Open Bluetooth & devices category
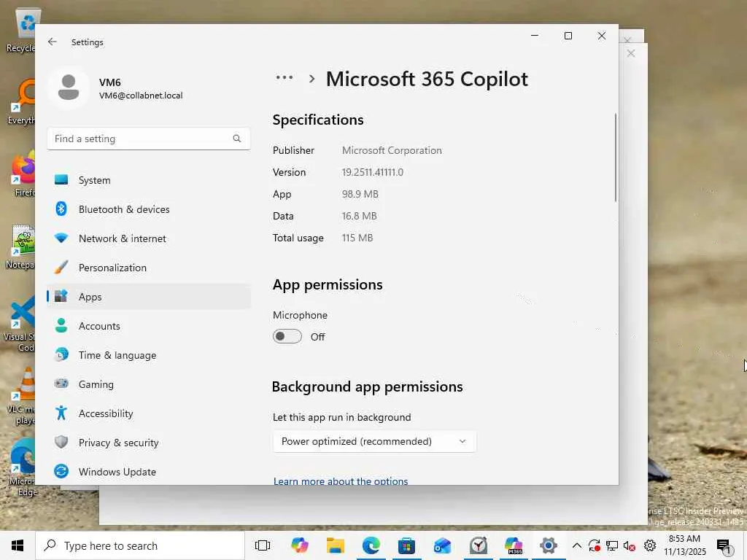Image resolution: width=747 pixels, height=560 pixels. [x=149, y=209]
